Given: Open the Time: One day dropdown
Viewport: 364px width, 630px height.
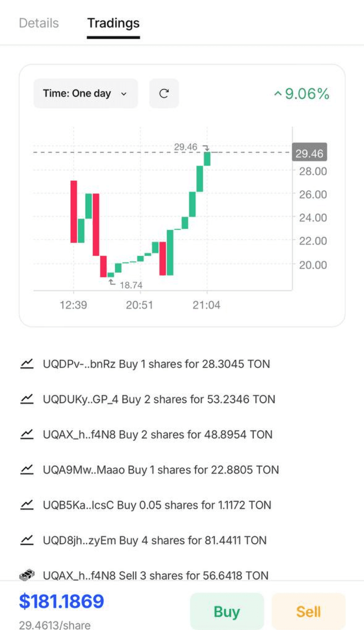Looking at the screenshot, I should click(x=85, y=93).
